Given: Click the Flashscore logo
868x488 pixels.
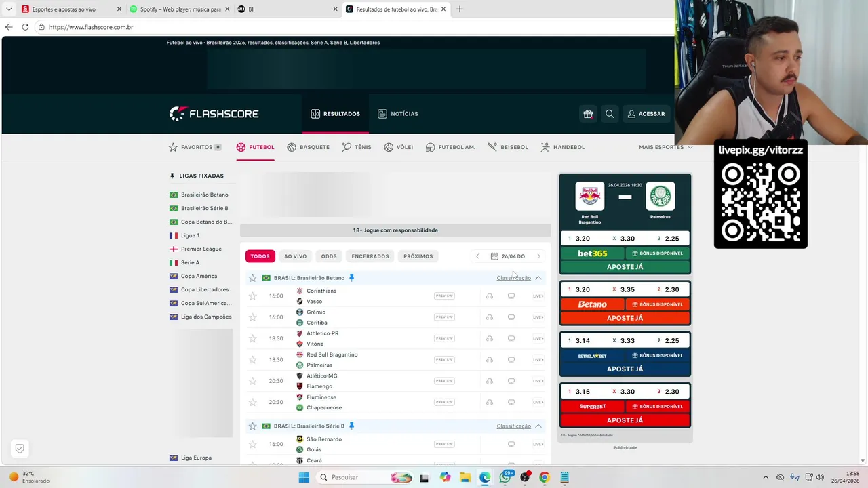Looking at the screenshot, I should [x=214, y=114].
